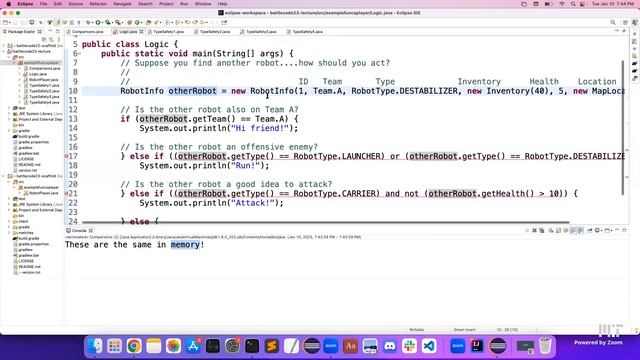Open Visual Studio Code from the Dock
This screenshot has height=360, width=640.
pos(429,346)
